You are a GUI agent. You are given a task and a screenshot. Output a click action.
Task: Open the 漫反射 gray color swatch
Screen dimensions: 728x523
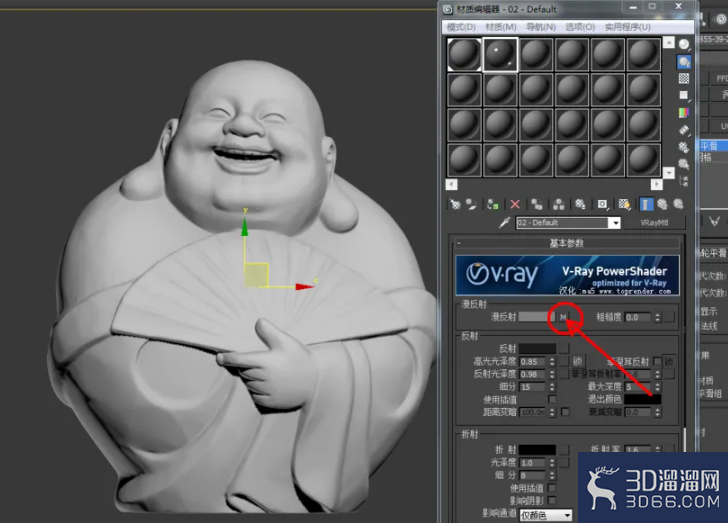point(537,317)
